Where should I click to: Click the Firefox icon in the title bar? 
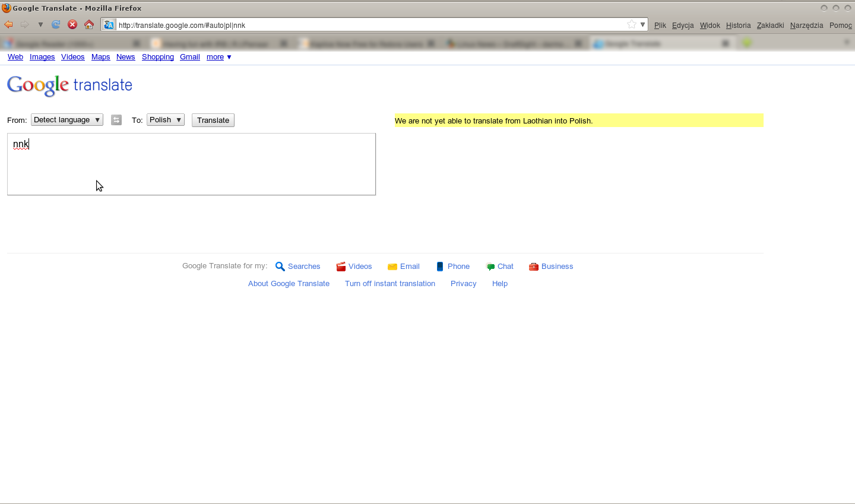7,8
